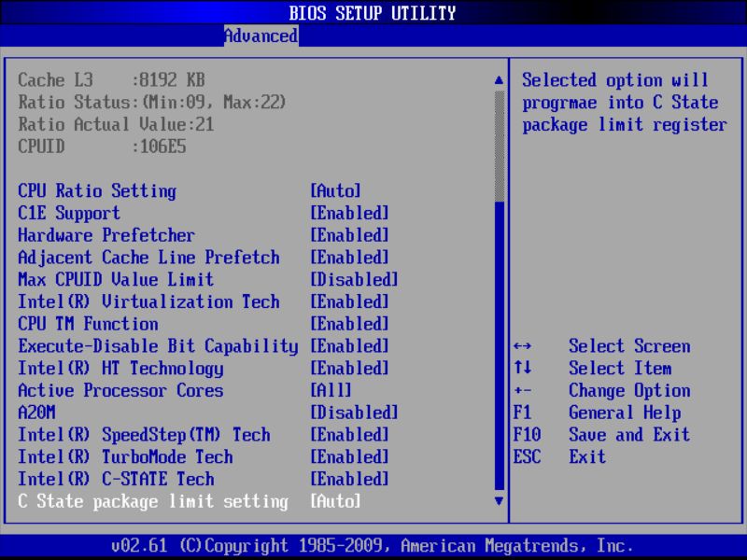Toggle Execute-Disable Bit Capability [Enabled] value
Image resolution: width=747 pixels, height=560 pixels.
[349, 346]
